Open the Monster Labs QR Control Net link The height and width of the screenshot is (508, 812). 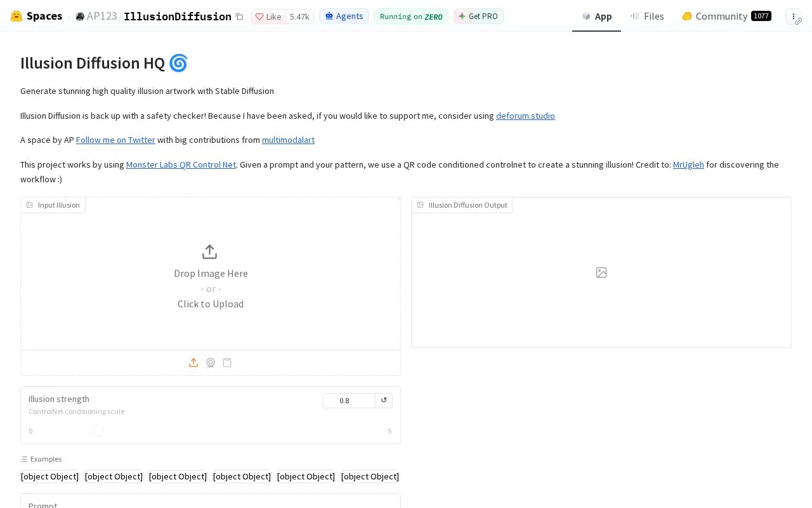181,164
